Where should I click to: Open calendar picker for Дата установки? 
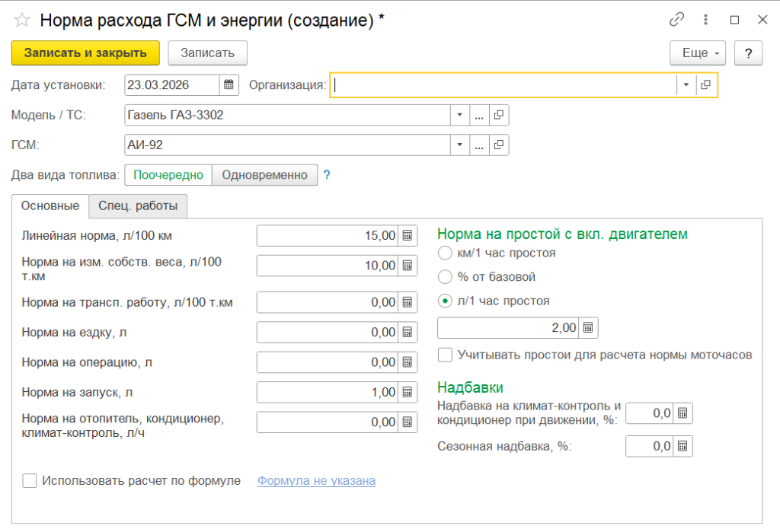(229, 85)
